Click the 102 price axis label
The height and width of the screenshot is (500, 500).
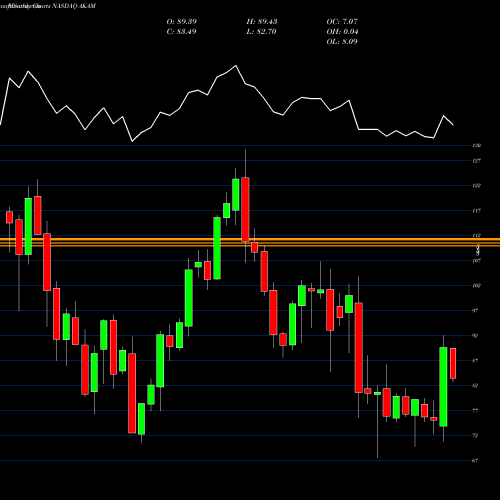477,286
